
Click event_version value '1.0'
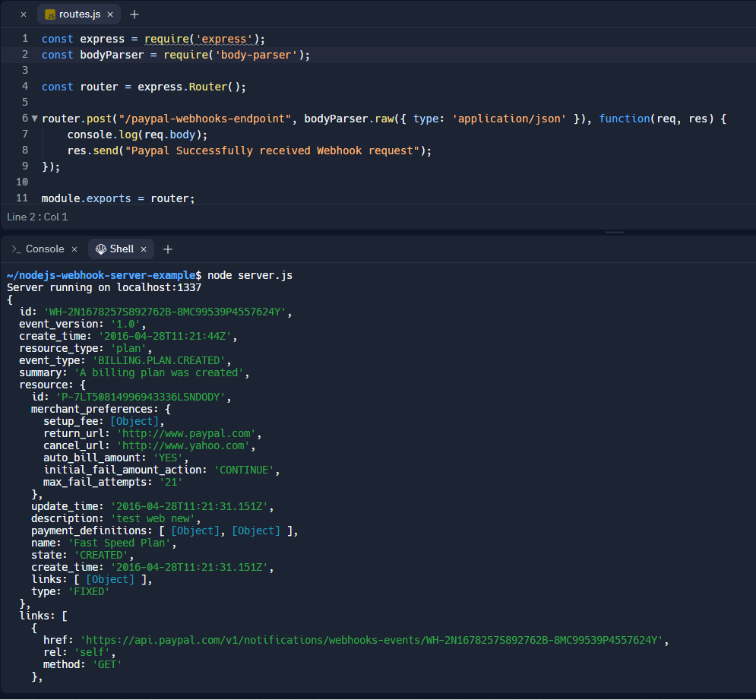125,324
